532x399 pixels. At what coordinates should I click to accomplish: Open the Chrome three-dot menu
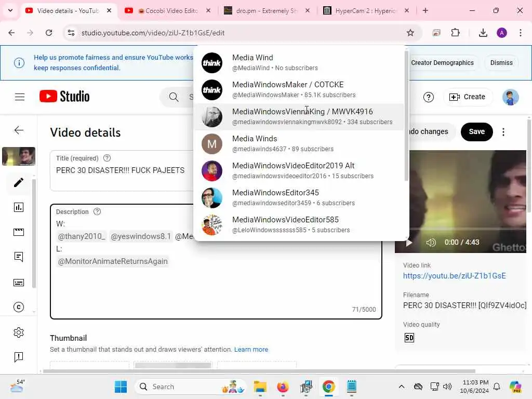(x=521, y=33)
